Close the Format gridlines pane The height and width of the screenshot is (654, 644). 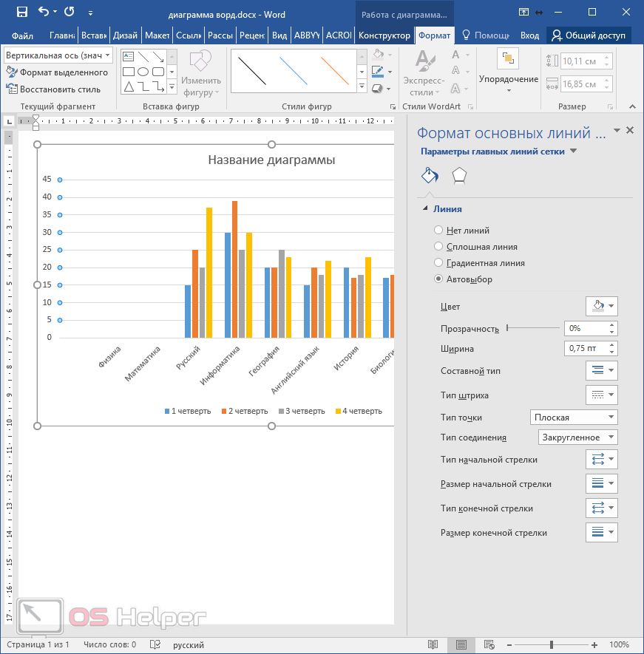[x=630, y=130]
